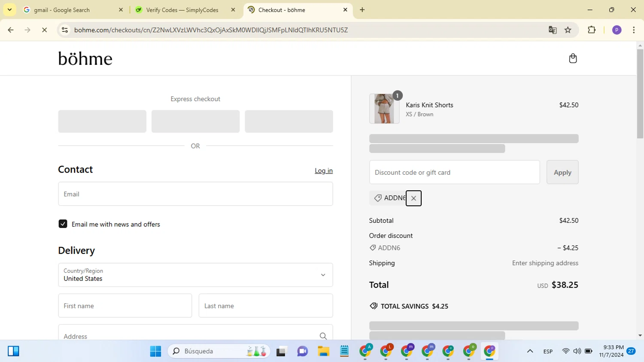Switch to gmail - Google Search tab
This screenshot has width=644, height=362.
click(74, 10)
